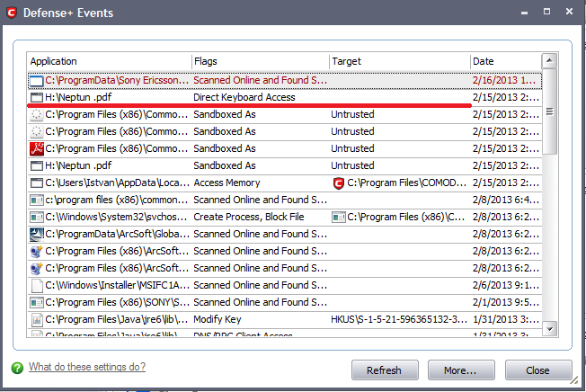Screen dimensions: 586x392
Task: Click scrollbar down arrow
Action: [x=549, y=329]
